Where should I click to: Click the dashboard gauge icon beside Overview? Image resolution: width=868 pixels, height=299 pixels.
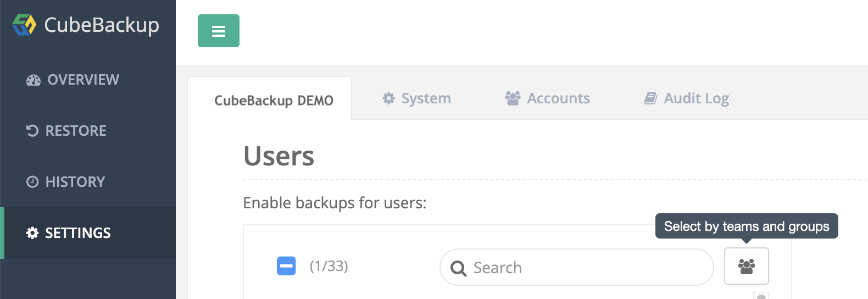point(34,80)
